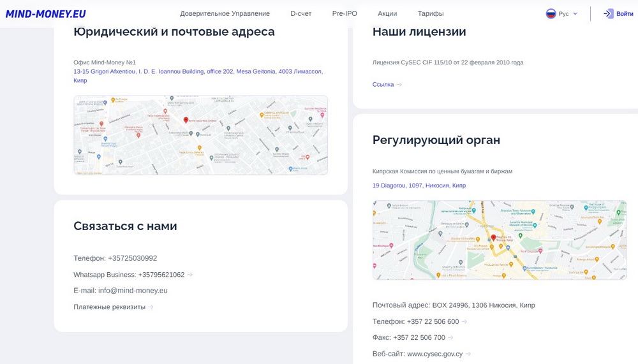
Task: Click E-mail: info@mind-money.eu text
Action: [121, 291]
